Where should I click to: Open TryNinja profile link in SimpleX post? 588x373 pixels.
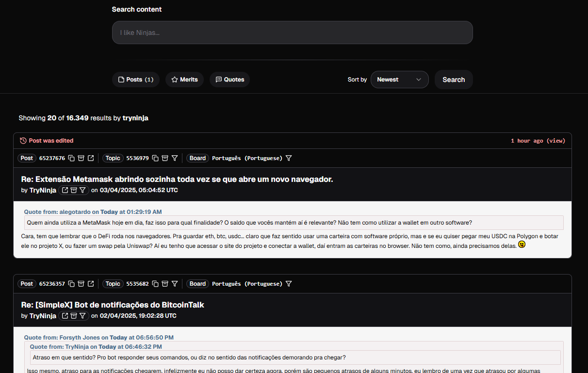65,316
